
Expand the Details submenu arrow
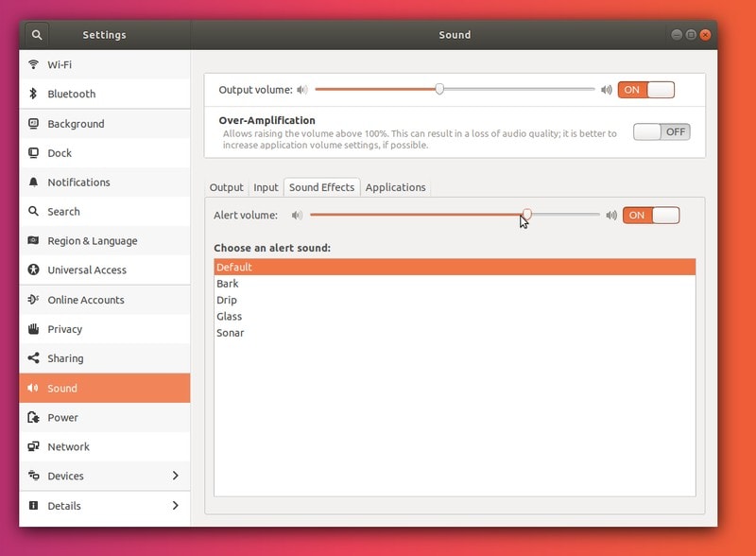point(175,506)
